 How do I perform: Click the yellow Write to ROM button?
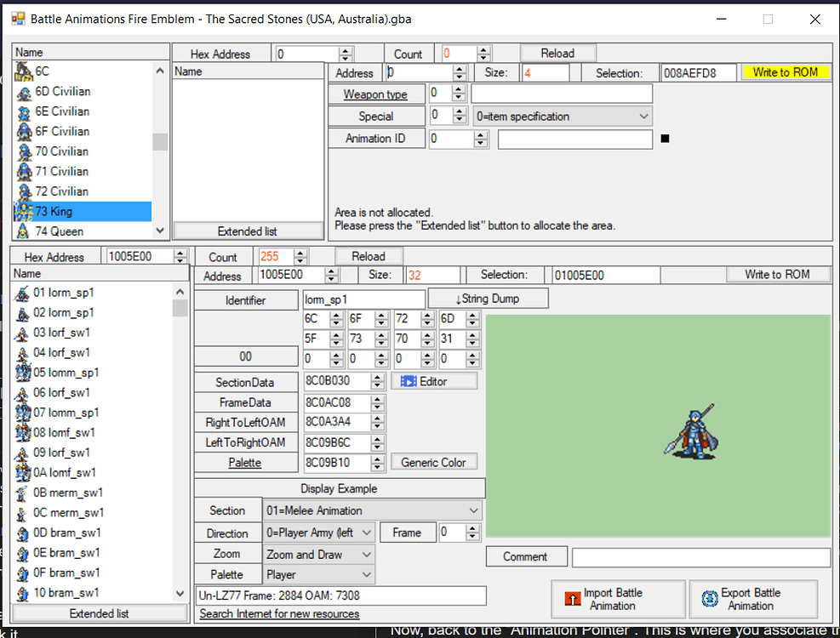[x=786, y=72]
